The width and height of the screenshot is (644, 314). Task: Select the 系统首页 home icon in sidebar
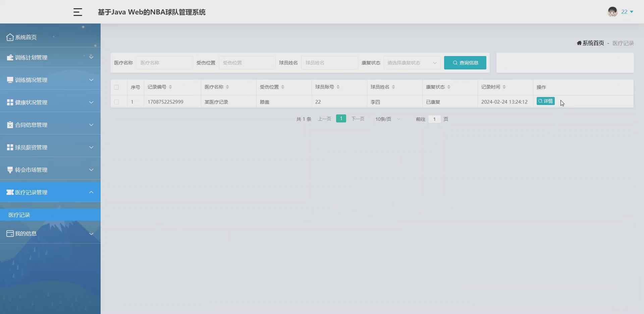pos(9,37)
